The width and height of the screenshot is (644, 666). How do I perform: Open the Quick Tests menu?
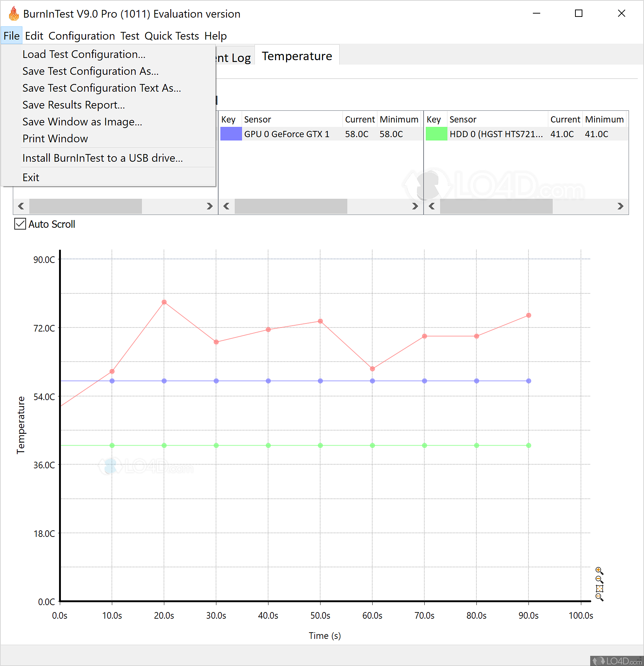click(x=172, y=36)
